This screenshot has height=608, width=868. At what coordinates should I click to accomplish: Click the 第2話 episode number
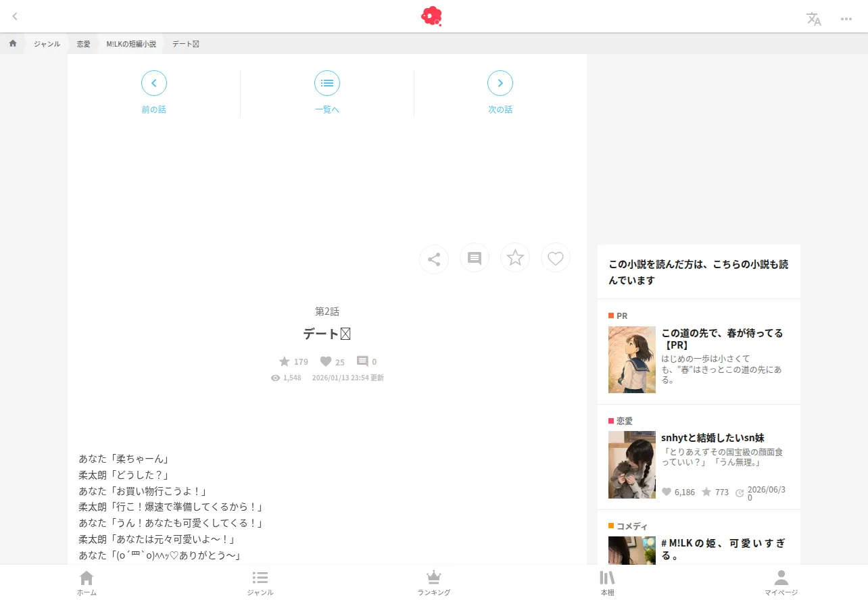click(x=327, y=311)
